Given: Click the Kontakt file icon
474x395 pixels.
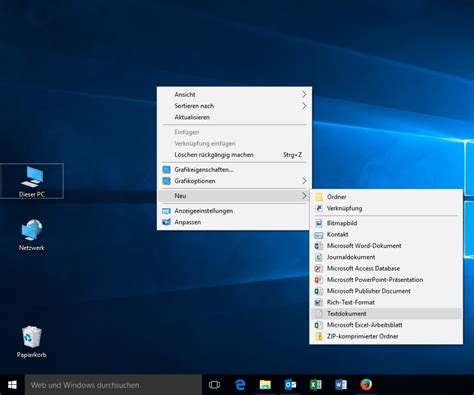Looking at the screenshot, I should (x=319, y=234).
